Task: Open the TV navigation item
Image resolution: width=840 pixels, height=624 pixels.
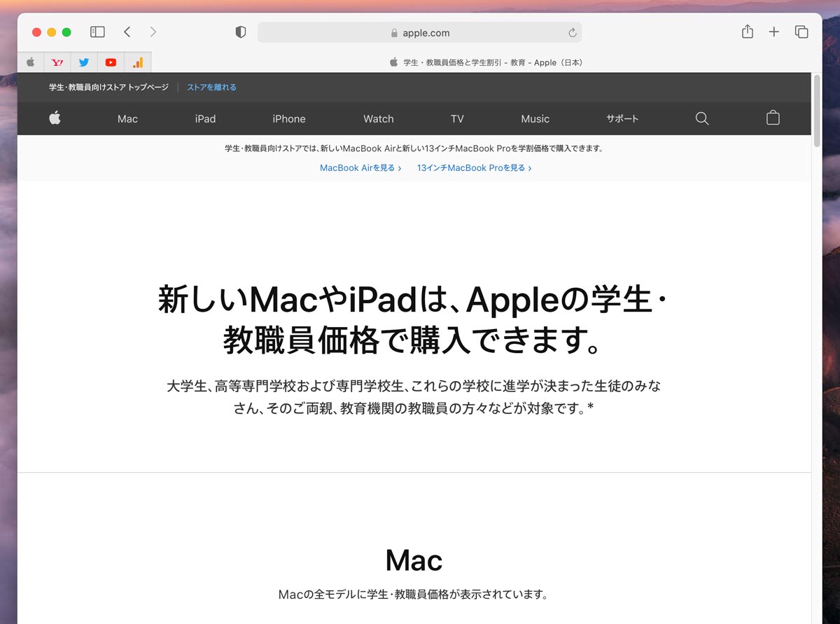Action: [457, 119]
